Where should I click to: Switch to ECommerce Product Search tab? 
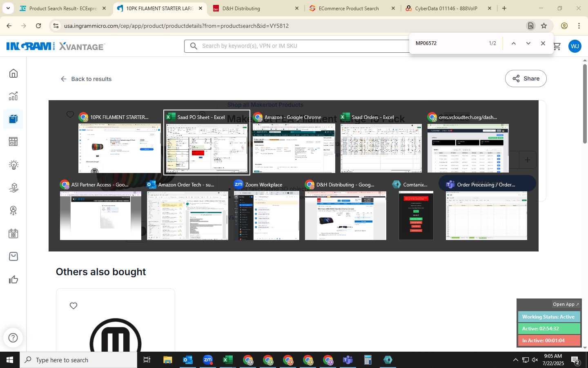352,8
